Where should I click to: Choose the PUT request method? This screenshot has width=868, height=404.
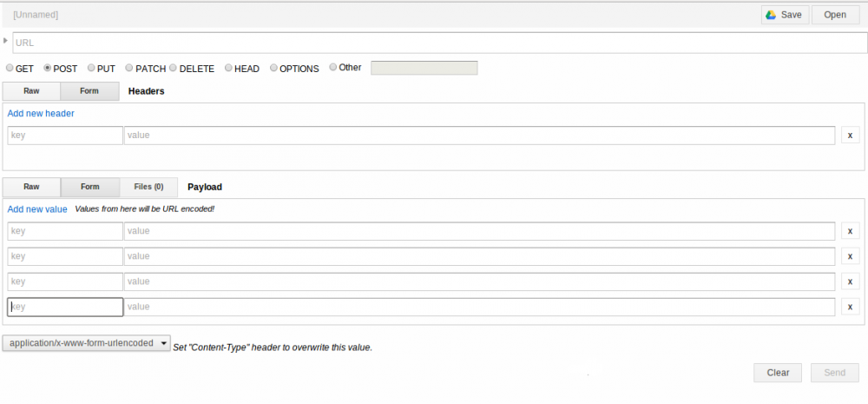point(89,68)
